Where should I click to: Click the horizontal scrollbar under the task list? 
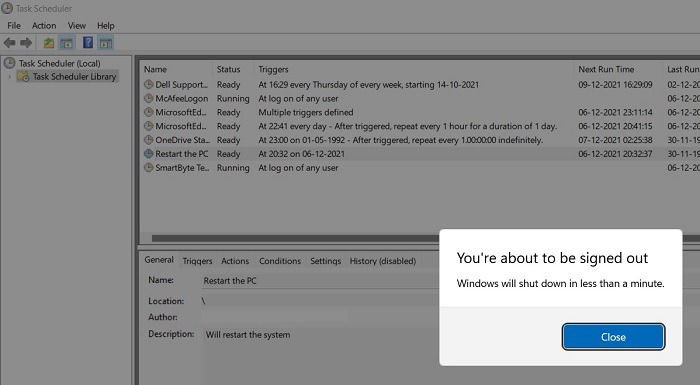tap(295, 238)
